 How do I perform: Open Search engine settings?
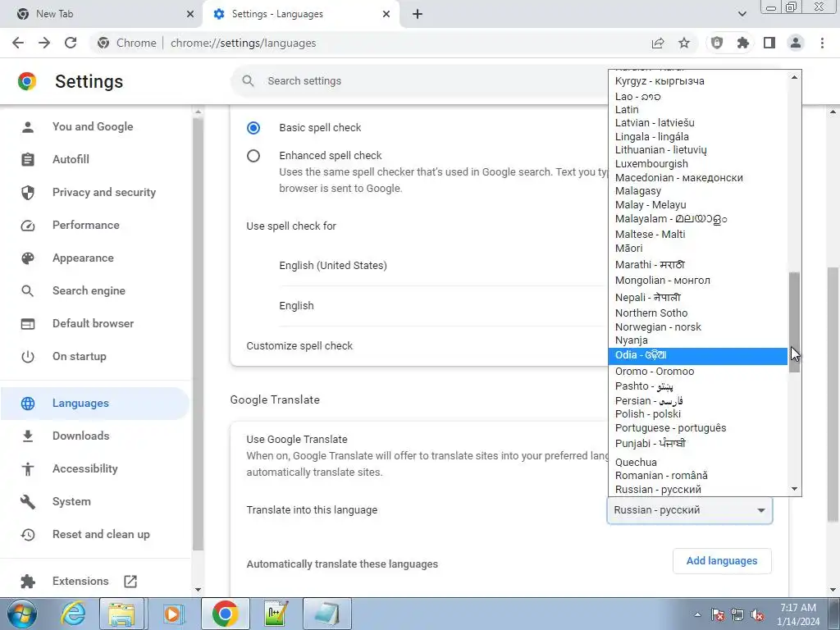click(89, 290)
